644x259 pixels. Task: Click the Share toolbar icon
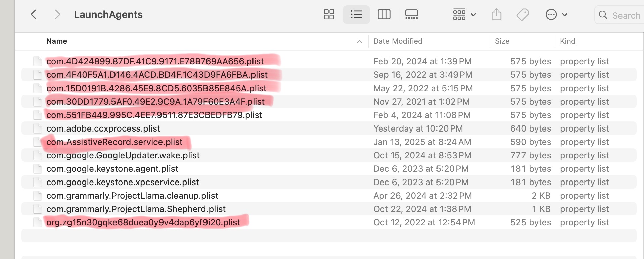click(x=496, y=14)
